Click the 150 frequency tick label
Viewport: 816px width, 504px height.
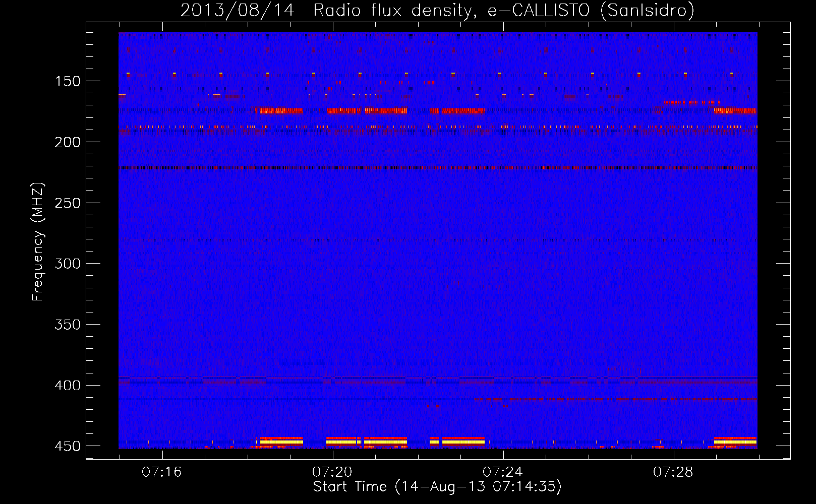click(x=68, y=81)
